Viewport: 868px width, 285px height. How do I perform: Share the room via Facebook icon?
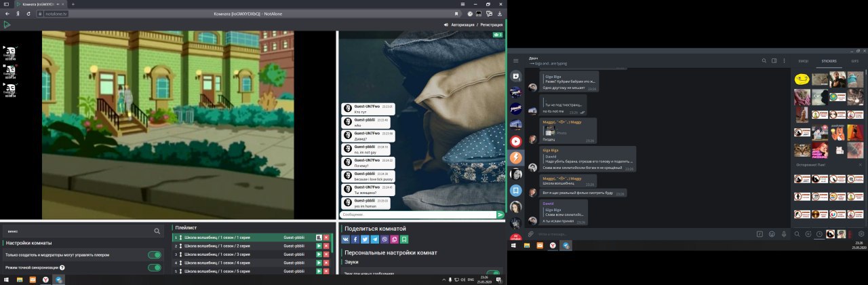[356, 240]
